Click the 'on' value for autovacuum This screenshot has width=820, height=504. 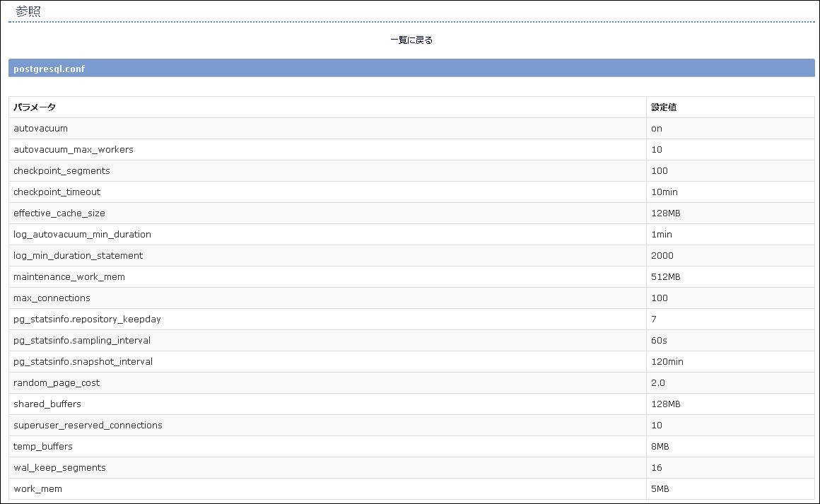pos(657,129)
